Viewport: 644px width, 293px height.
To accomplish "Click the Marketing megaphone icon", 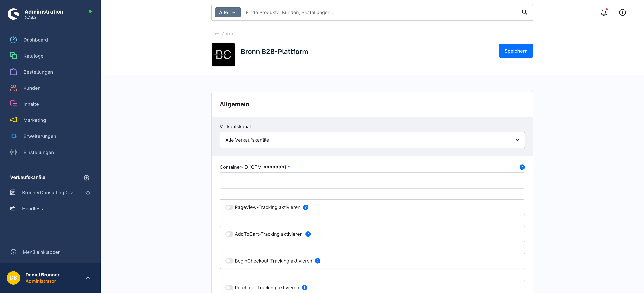I will click(x=13, y=120).
